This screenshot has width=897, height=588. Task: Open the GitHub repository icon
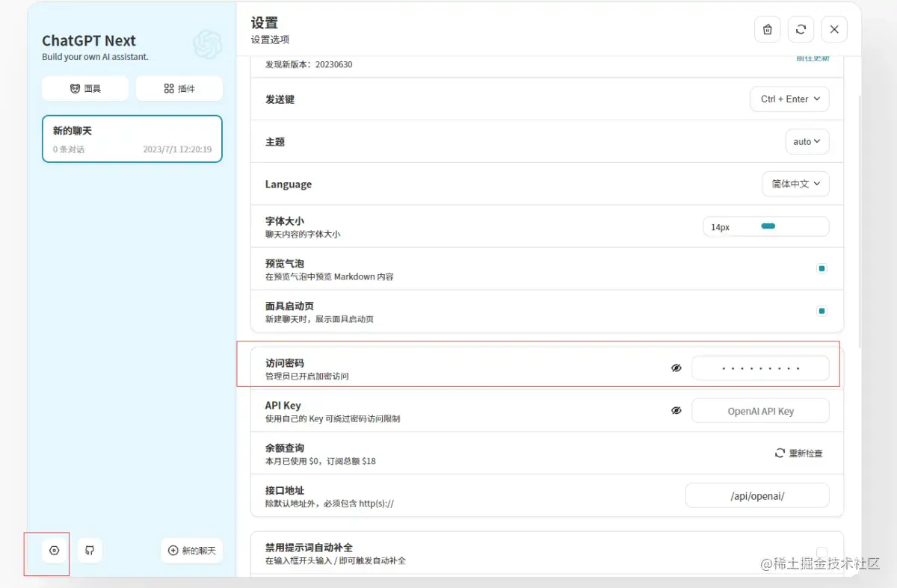[x=90, y=551]
